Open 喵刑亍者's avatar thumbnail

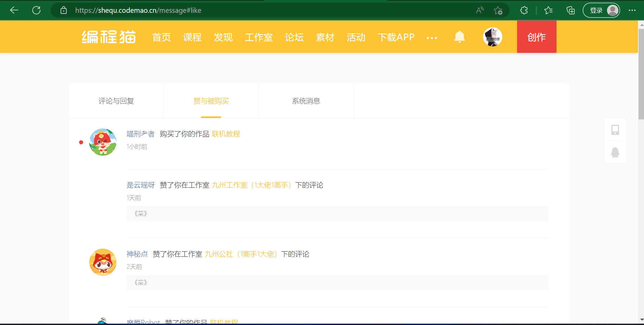tap(103, 142)
